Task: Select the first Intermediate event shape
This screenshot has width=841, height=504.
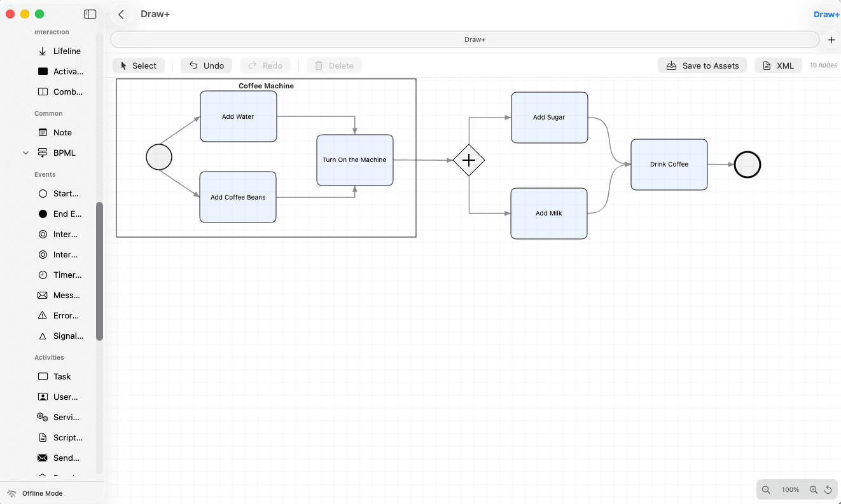Action: (x=59, y=234)
